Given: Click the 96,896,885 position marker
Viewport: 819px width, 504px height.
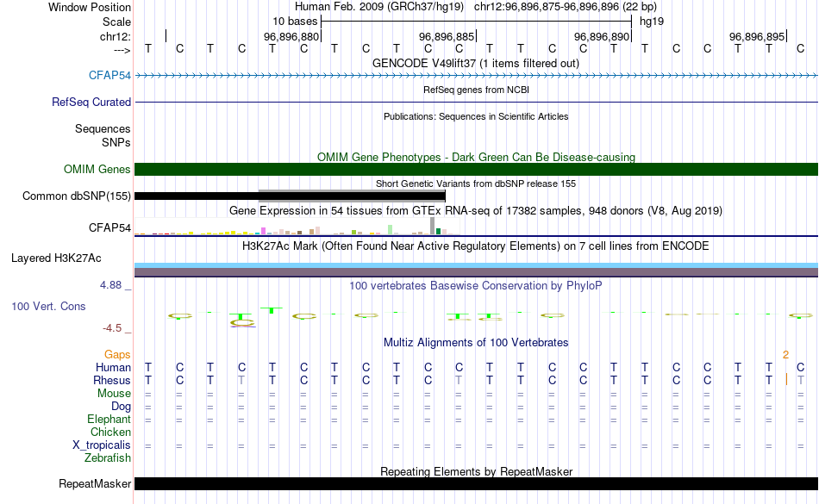Looking at the screenshot, I should (447, 36).
